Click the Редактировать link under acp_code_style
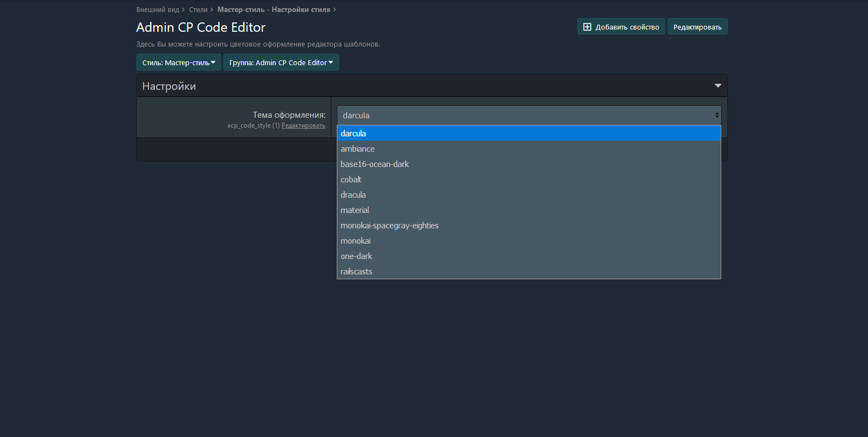Image resolution: width=868 pixels, height=437 pixels. tap(303, 126)
